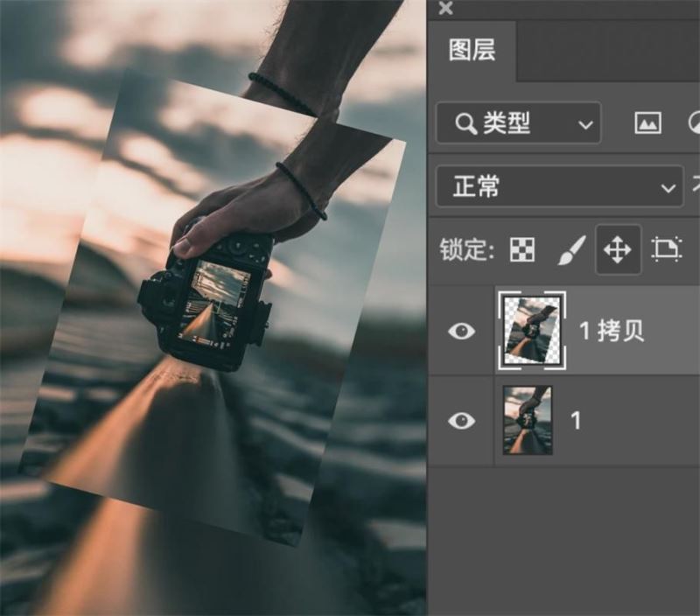Click the beaded bracelet on the canvas
700x616 pixels.
tap(301, 189)
